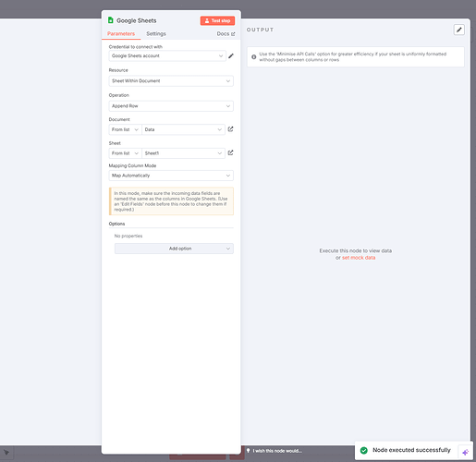Viewport: 476px width, 462px height.
Task: Click Execute this node to view data text
Action: click(x=356, y=250)
